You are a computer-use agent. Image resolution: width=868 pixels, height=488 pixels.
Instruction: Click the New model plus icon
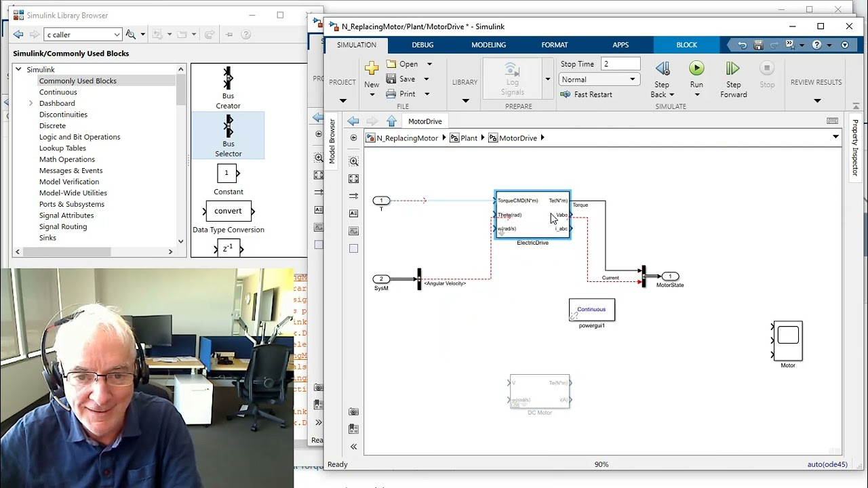pyautogui.click(x=372, y=68)
